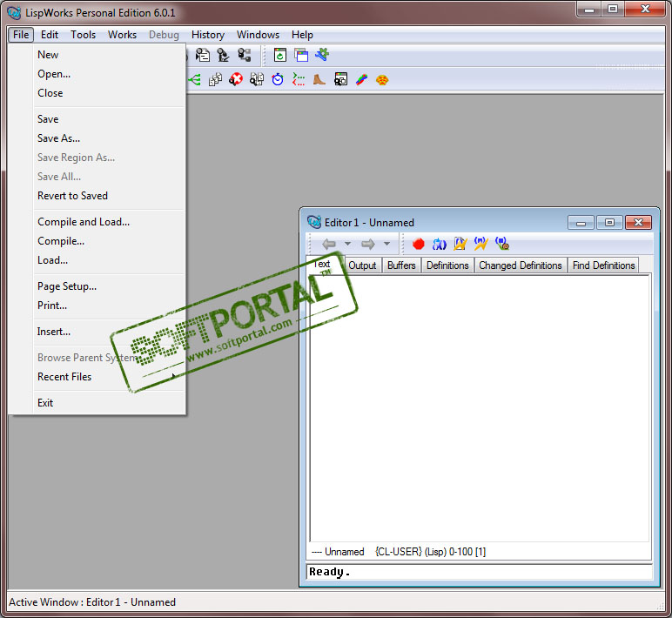Click the class browser nodes icon

245,55
